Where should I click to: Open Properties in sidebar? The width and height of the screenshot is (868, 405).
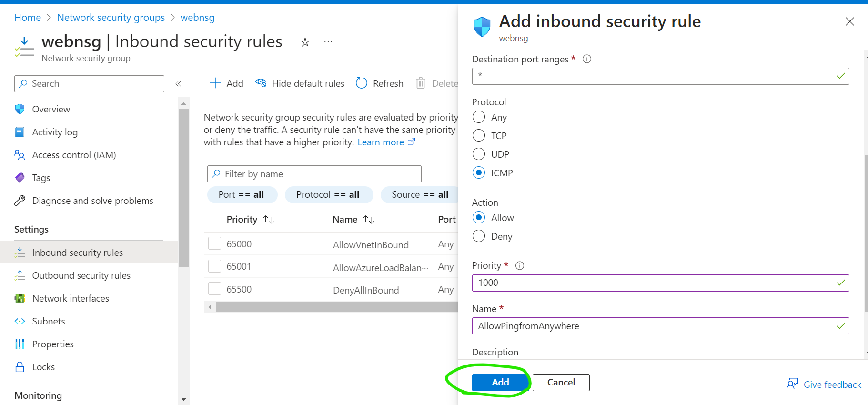(x=53, y=344)
